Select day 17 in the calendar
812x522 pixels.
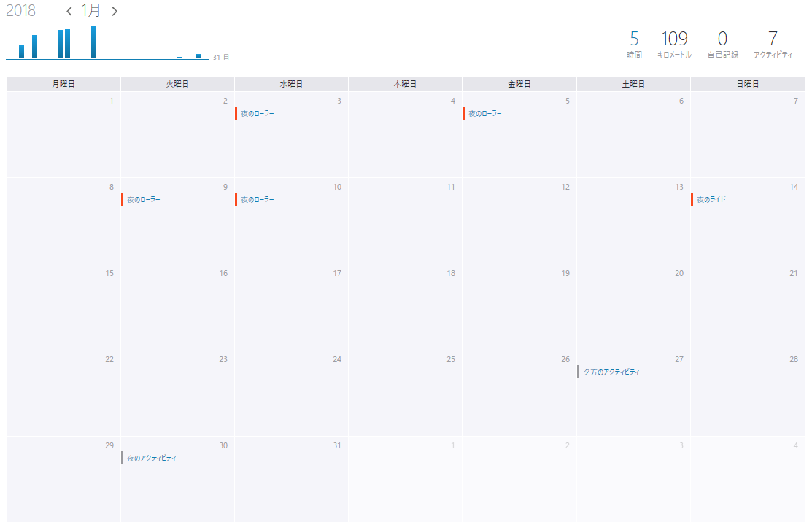click(x=291, y=307)
